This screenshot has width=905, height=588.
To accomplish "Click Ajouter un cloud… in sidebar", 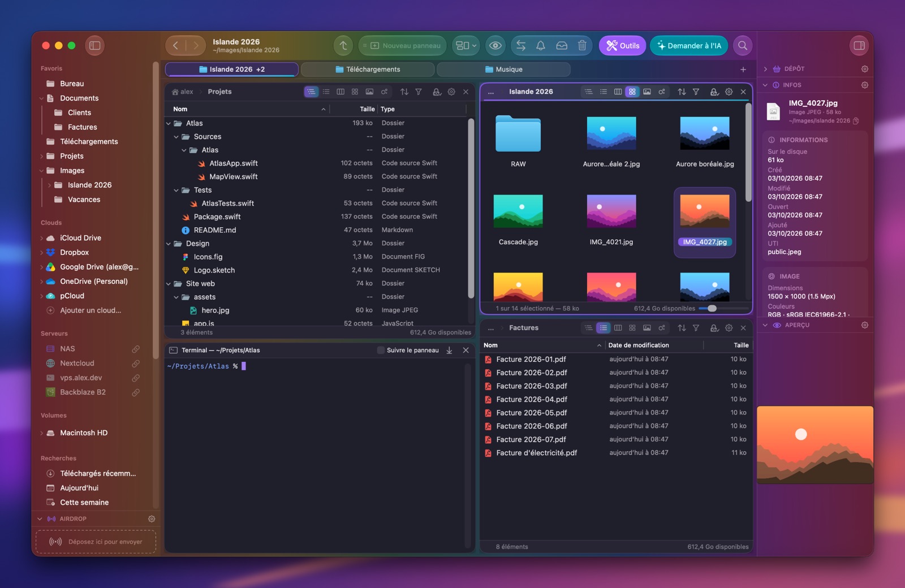I will [90, 310].
